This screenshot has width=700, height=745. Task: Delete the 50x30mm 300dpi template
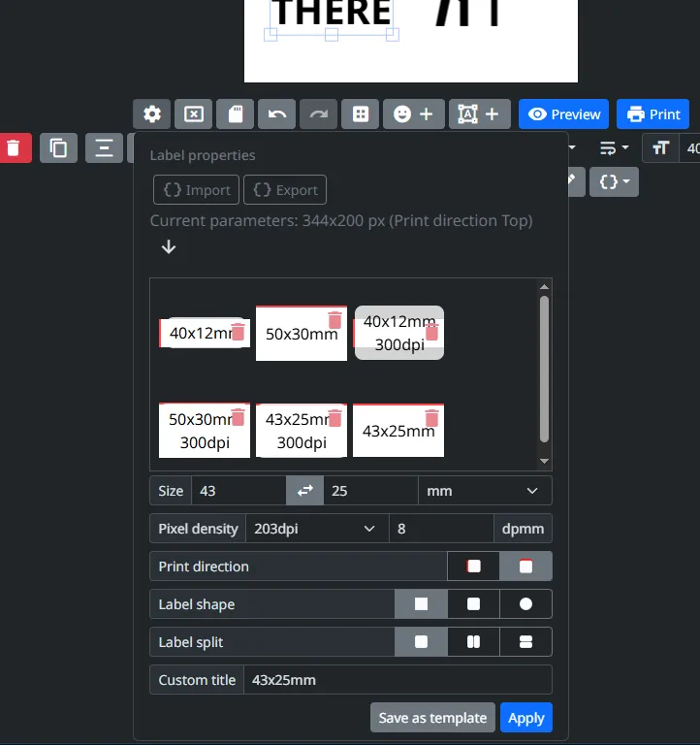coord(238,417)
